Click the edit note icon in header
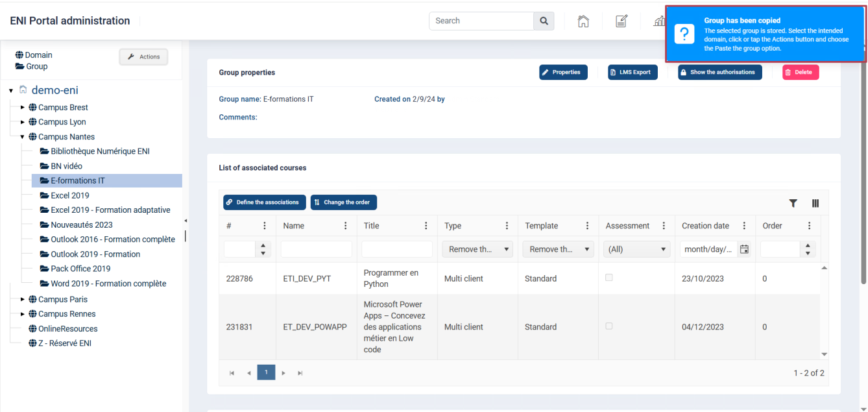The image size is (868, 412). [621, 21]
